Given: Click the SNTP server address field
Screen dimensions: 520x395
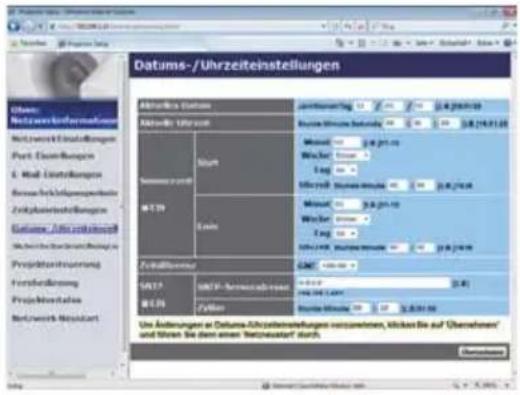Looking at the screenshot, I should pos(373,283).
